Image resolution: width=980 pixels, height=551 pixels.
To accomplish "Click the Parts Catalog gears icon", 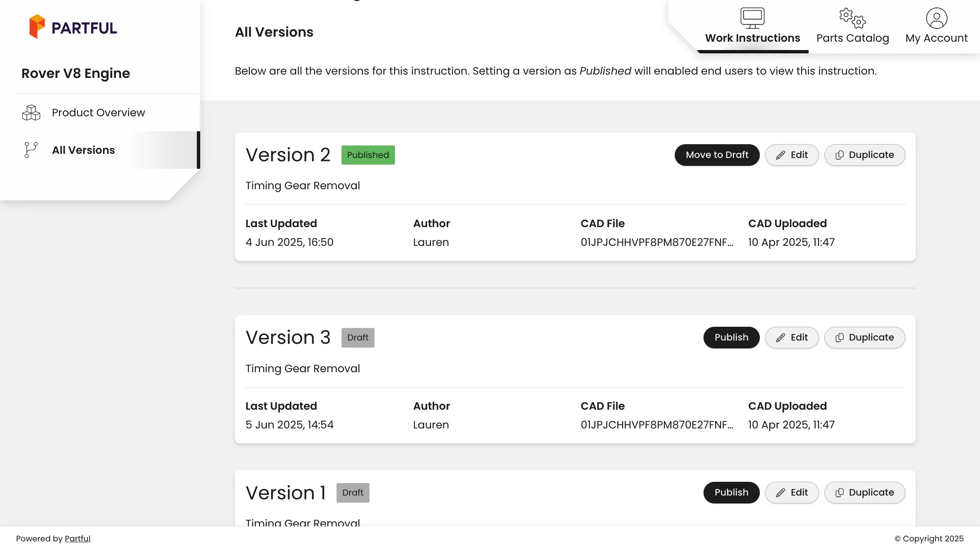I will click(x=852, y=18).
